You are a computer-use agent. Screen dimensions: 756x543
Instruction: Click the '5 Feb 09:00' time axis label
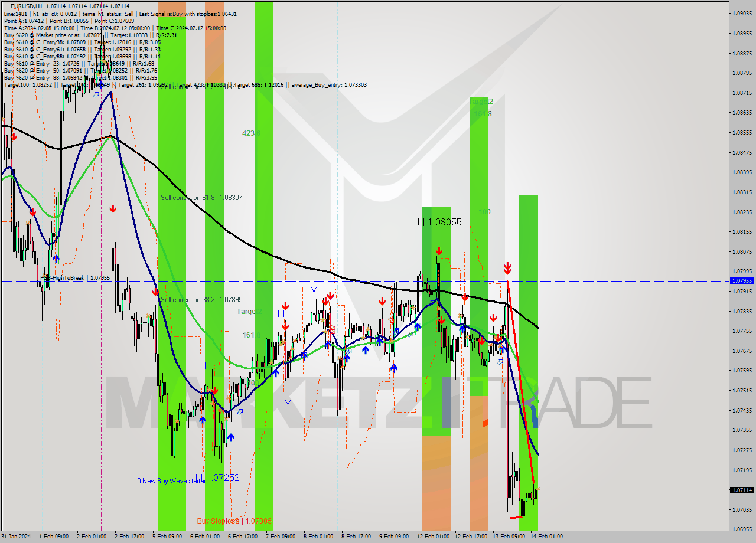[x=167, y=537]
